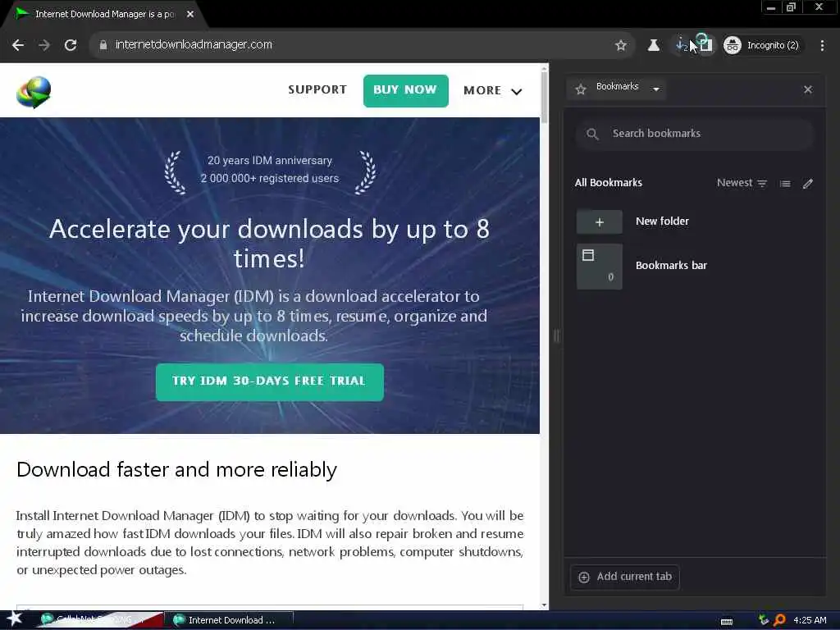840x630 pixels.
Task: Change Newest sort order
Action: point(742,183)
